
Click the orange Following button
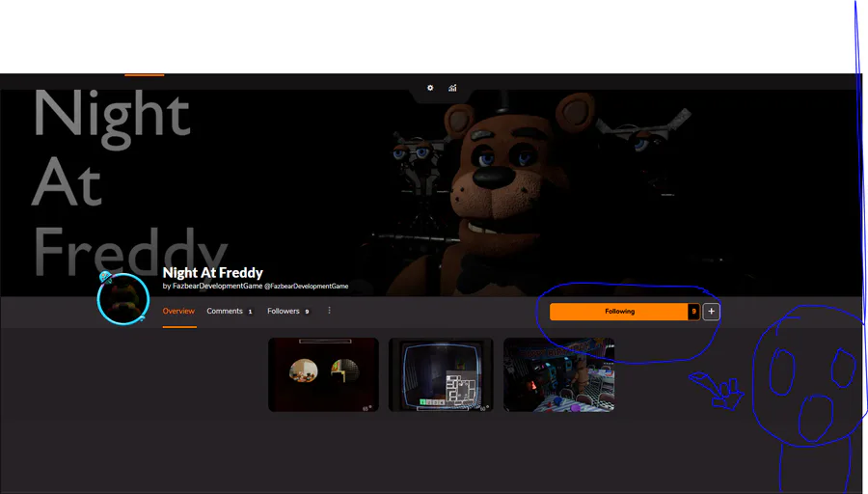(619, 312)
